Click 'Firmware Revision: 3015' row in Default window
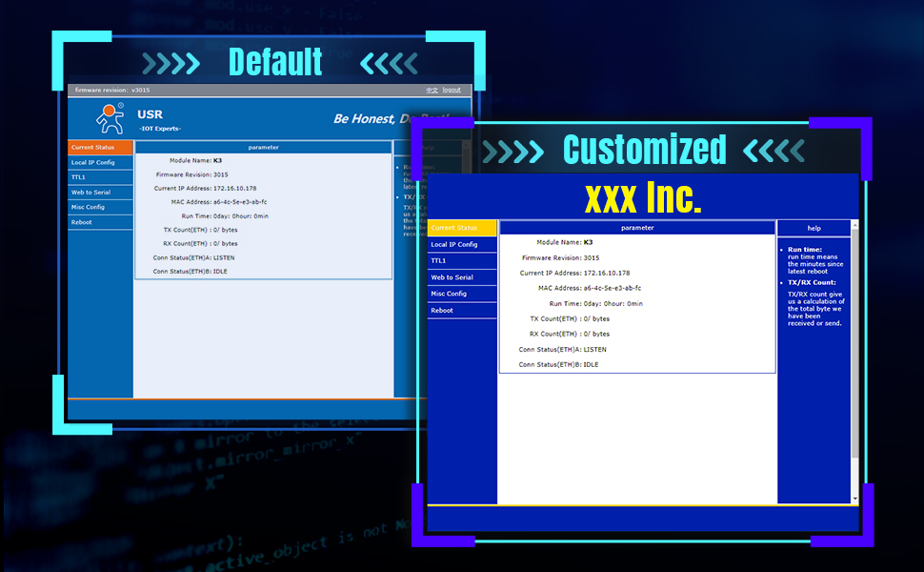The image size is (924, 572). coord(191,174)
